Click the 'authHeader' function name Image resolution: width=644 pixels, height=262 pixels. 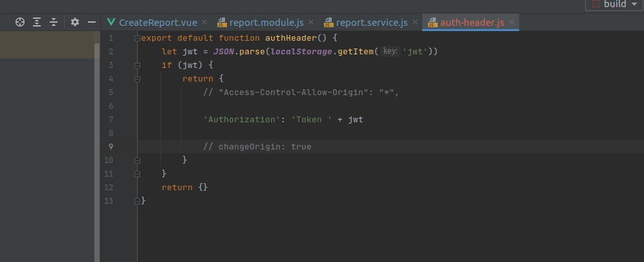tap(290, 38)
